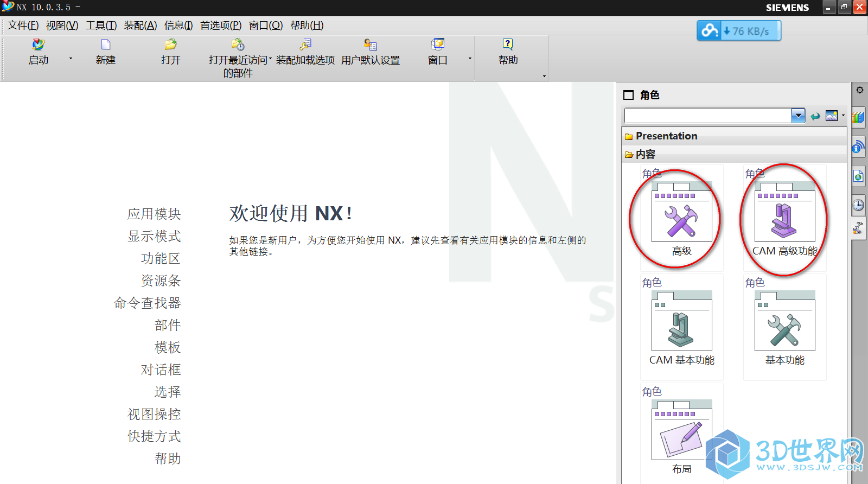The image size is (868, 484).
Task: Open the 显示模式 welcome link
Action: 154,236
